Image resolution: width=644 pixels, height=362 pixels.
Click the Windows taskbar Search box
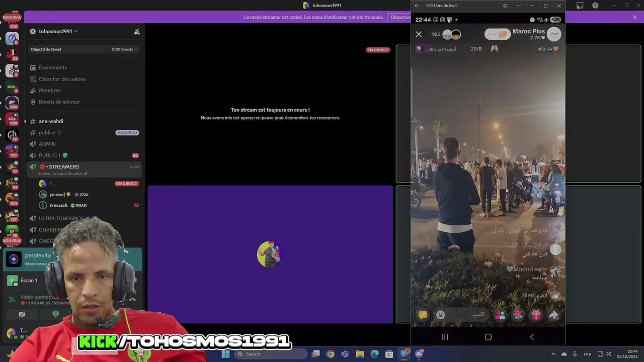271,354
